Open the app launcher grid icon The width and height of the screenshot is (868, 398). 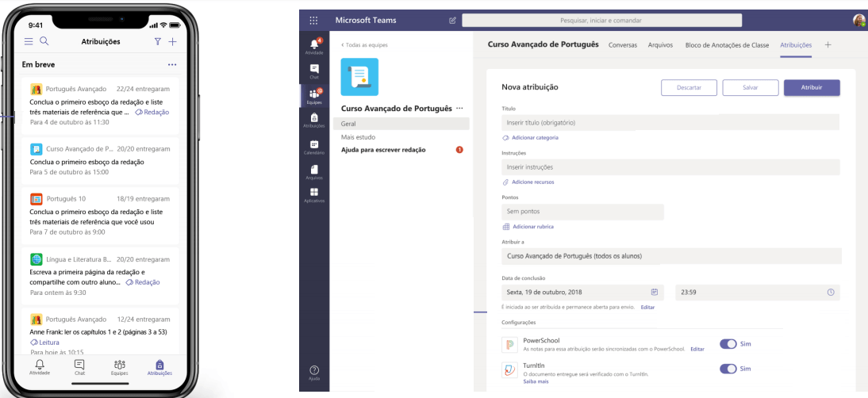coord(314,21)
